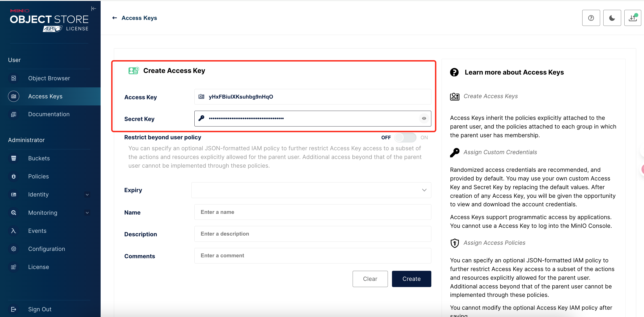
Task: Click the Configuration gear icon
Action: [x=13, y=249]
